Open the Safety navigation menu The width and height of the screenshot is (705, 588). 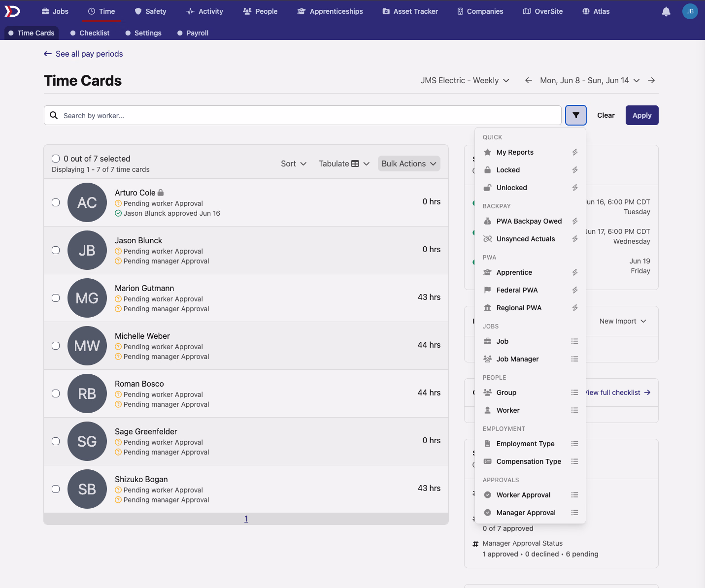(150, 11)
